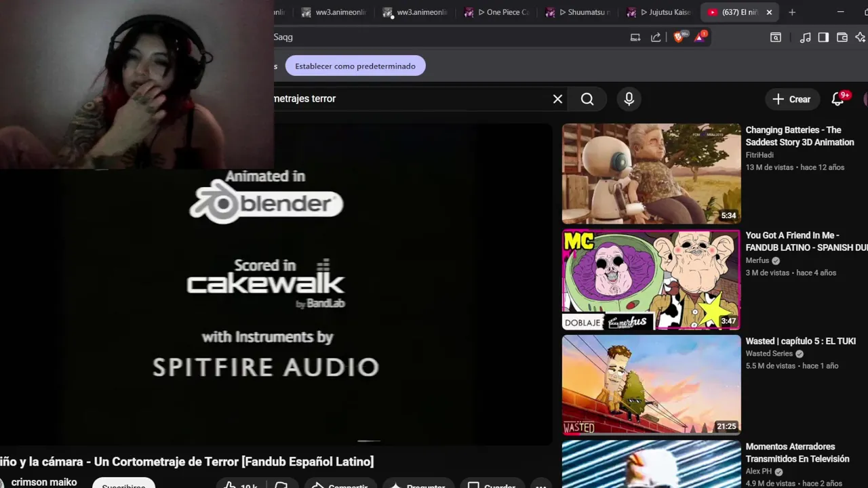Click the magnifier search button
This screenshot has width=868, height=488.
pos(587,99)
